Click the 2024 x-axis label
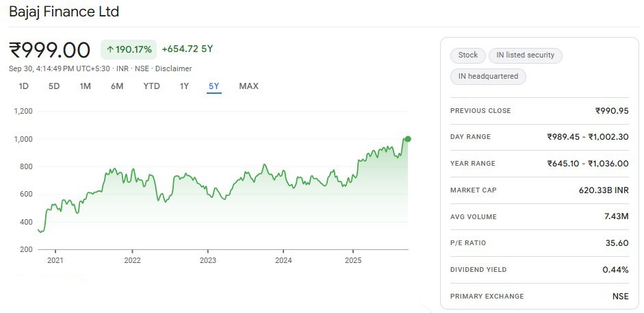Viewport: 644px width, 313px height. click(x=283, y=260)
